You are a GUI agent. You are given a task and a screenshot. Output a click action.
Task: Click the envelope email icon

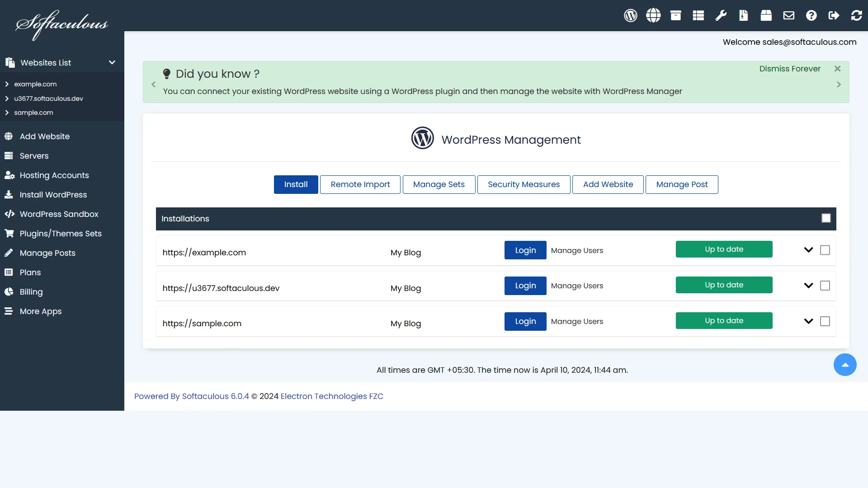788,15
